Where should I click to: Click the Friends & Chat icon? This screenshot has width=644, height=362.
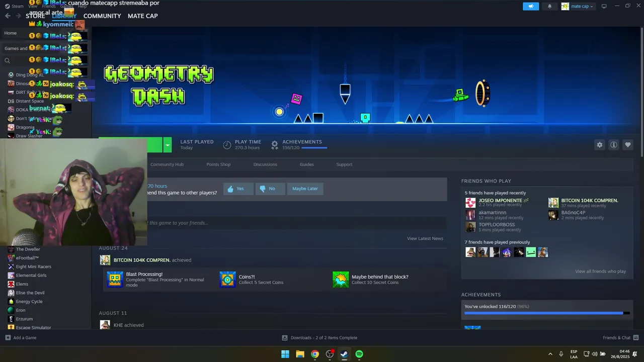[x=636, y=337]
